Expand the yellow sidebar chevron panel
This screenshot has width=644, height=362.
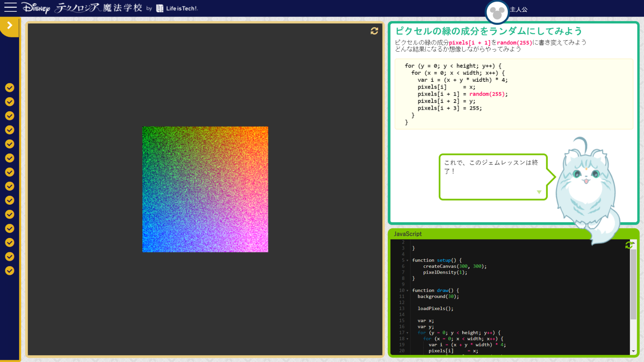point(10,26)
